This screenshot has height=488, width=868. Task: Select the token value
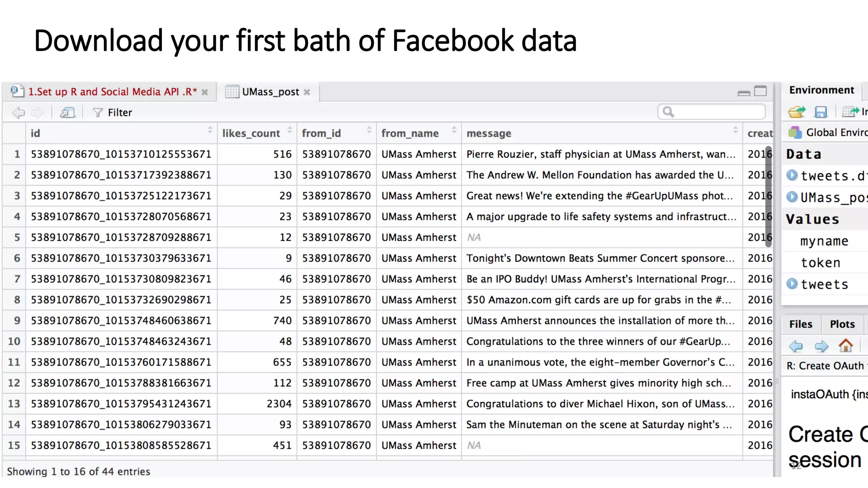(821, 263)
